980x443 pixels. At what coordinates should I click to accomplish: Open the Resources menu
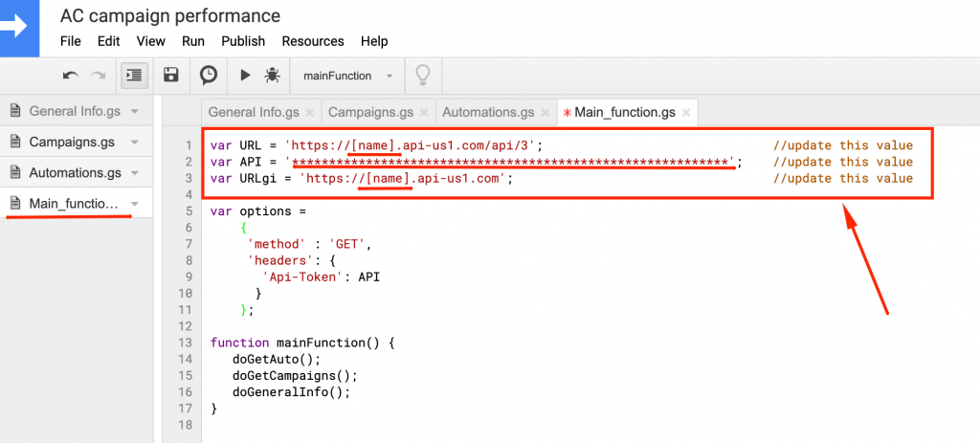pyautogui.click(x=312, y=41)
